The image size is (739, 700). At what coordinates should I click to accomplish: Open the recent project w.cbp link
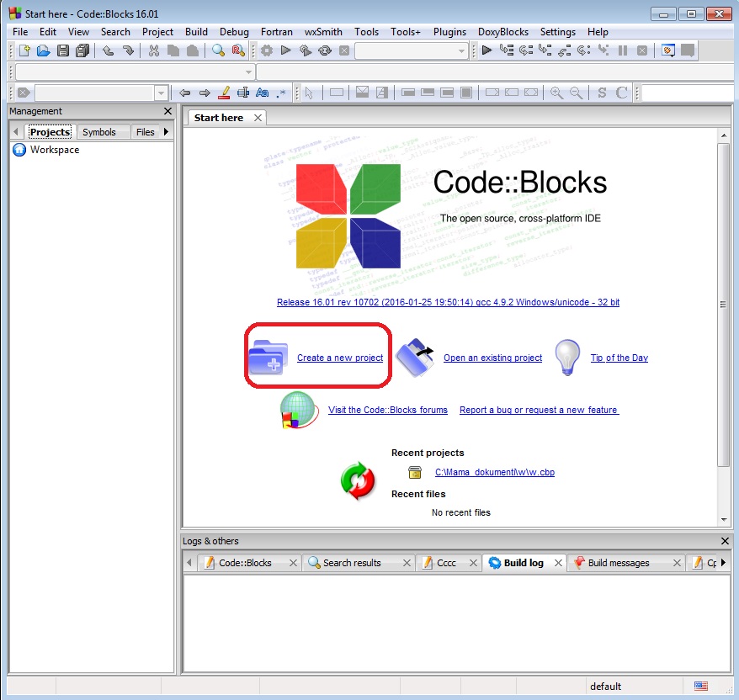tap(494, 472)
